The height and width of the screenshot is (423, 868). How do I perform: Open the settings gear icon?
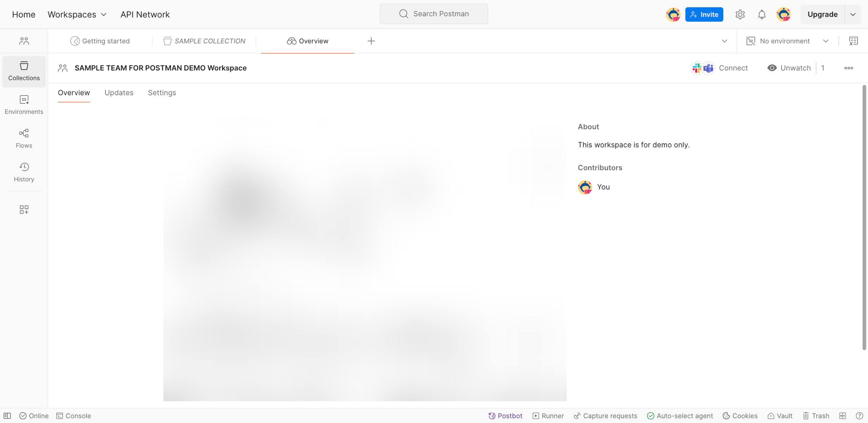740,15
